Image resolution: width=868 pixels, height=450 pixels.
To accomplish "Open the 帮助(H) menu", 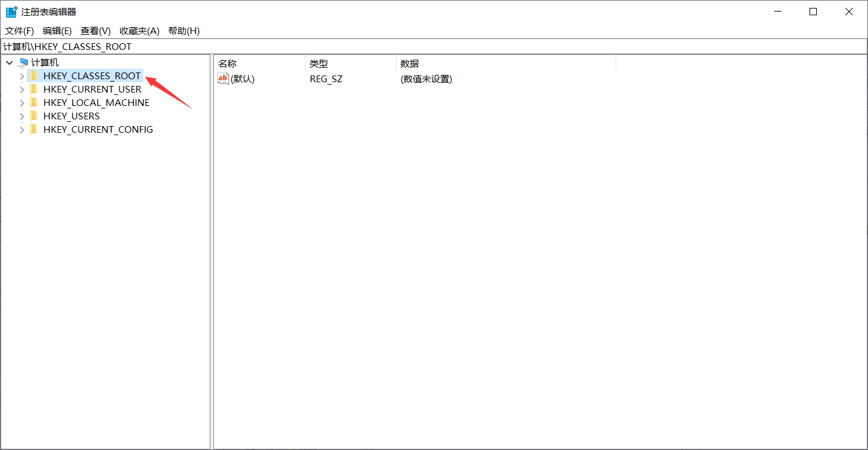I will click(184, 30).
